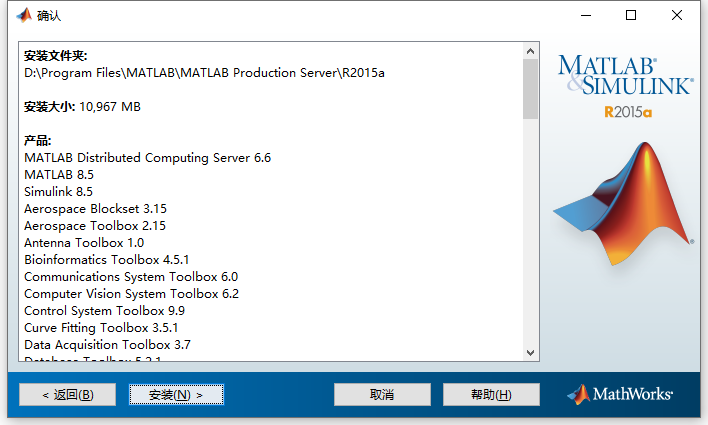Click the scrollbar up arrow
This screenshot has height=425, width=708.
point(531,51)
